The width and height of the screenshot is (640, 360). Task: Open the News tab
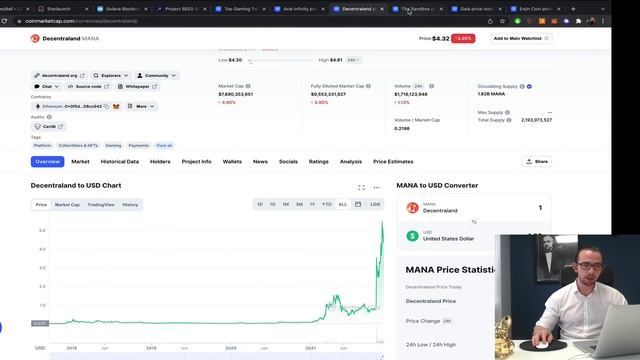coord(260,162)
